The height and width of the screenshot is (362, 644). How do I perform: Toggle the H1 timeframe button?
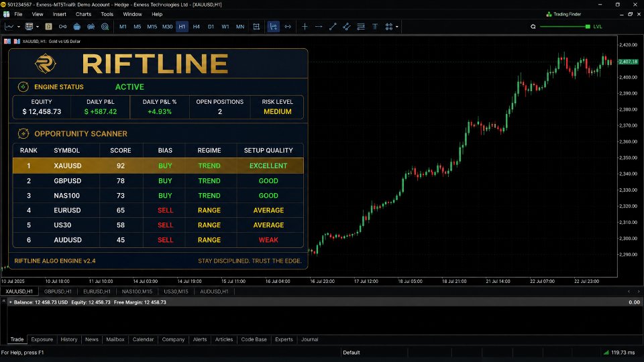coord(182,27)
